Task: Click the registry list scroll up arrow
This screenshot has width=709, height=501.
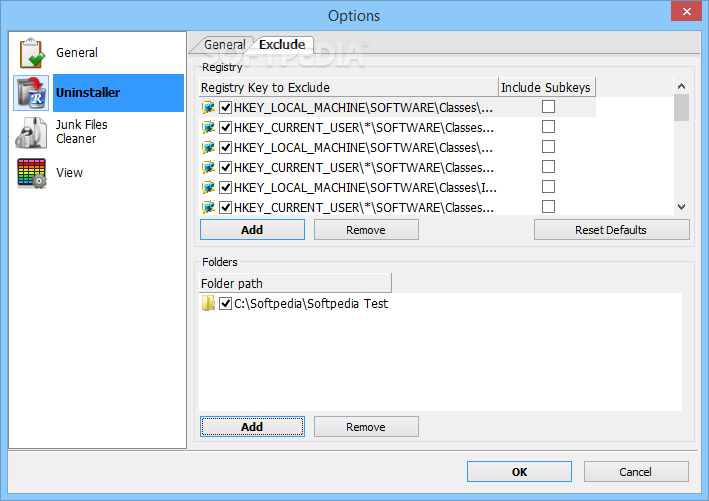Action: pyautogui.click(x=681, y=86)
